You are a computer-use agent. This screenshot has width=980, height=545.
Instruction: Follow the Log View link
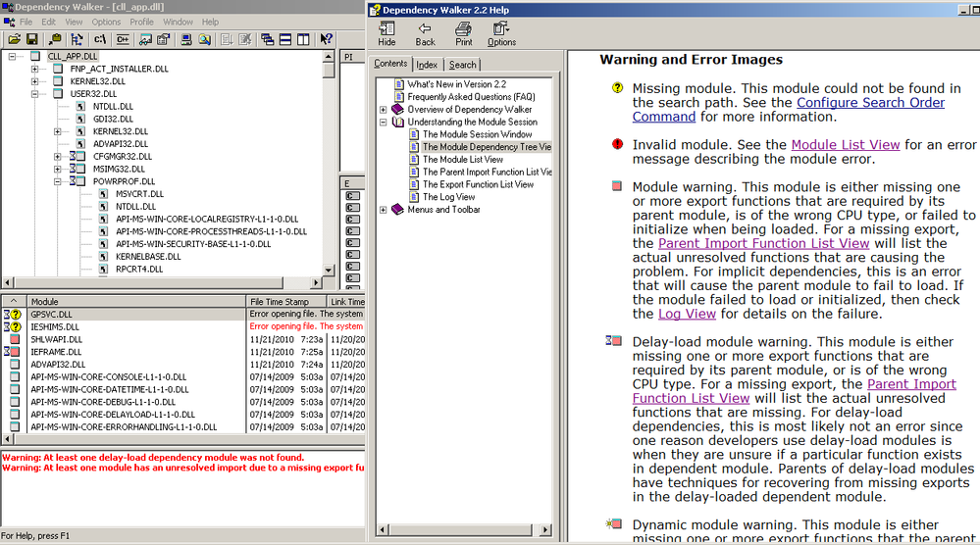click(x=687, y=314)
